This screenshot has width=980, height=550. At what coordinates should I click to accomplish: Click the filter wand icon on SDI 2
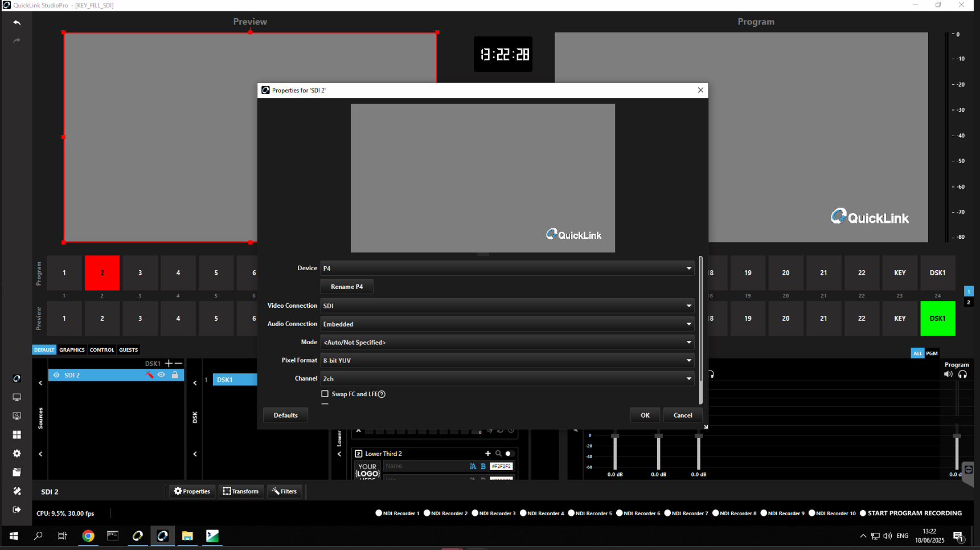pyautogui.click(x=149, y=375)
